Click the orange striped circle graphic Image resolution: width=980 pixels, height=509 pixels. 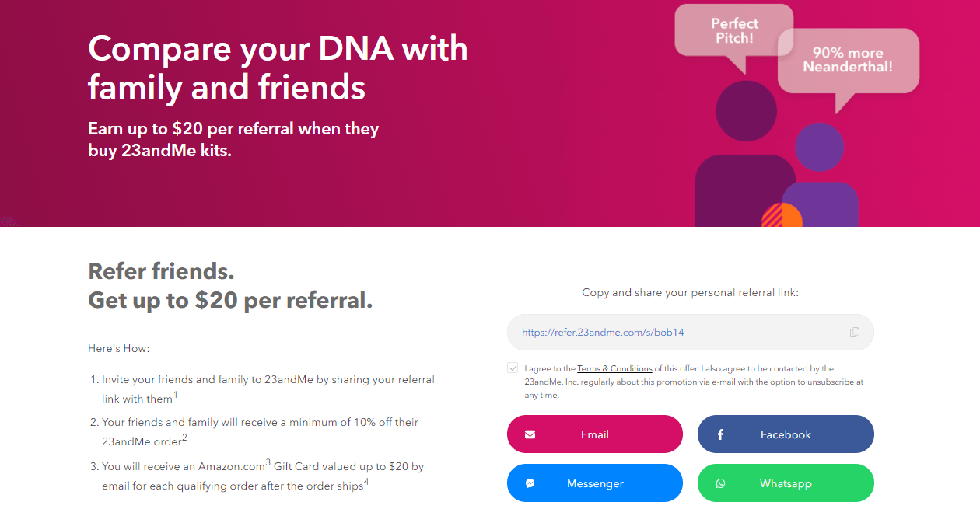[x=781, y=215]
